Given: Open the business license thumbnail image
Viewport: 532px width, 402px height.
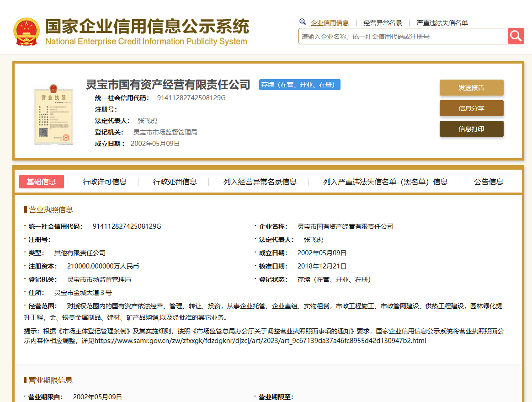Looking at the screenshot, I should pyautogui.click(x=53, y=114).
